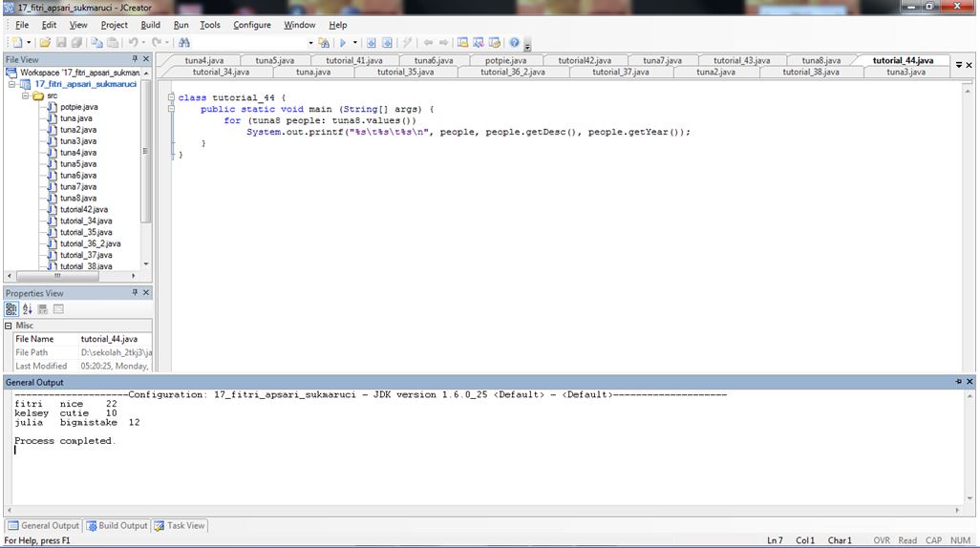The width and height of the screenshot is (980, 548).
Task: Switch to the Task View tab
Action: coord(180,525)
